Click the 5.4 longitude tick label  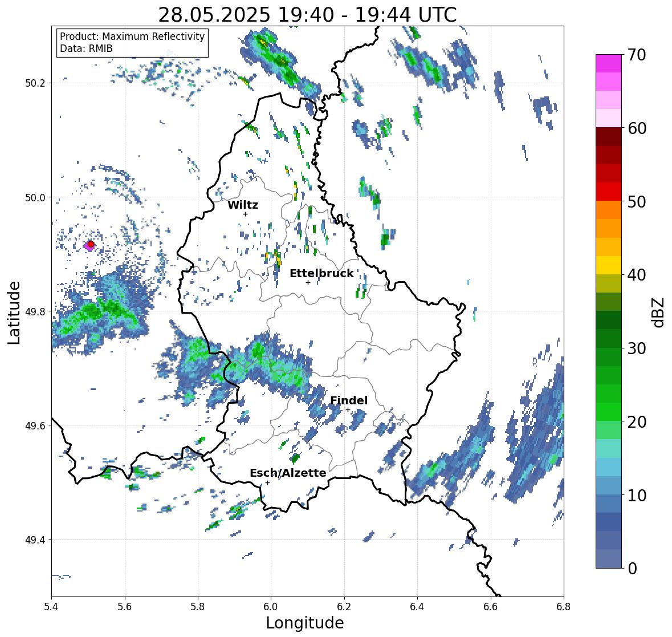click(x=51, y=606)
